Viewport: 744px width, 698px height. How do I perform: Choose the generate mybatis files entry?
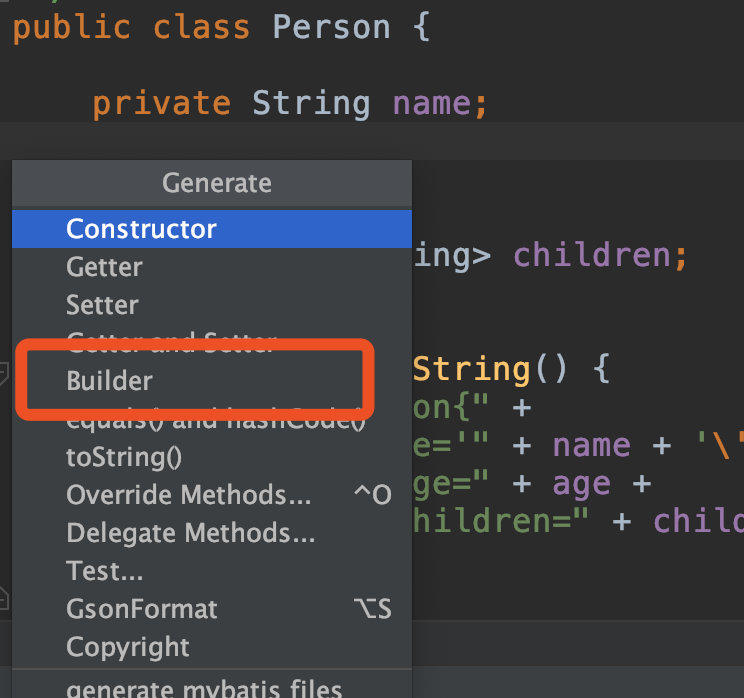[204, 688]
